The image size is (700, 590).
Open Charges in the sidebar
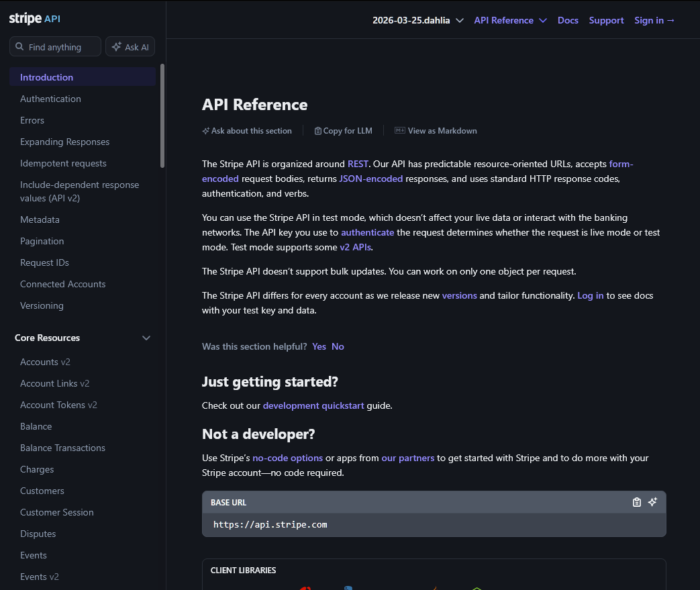pyautogui.click(x=37, y=469)
